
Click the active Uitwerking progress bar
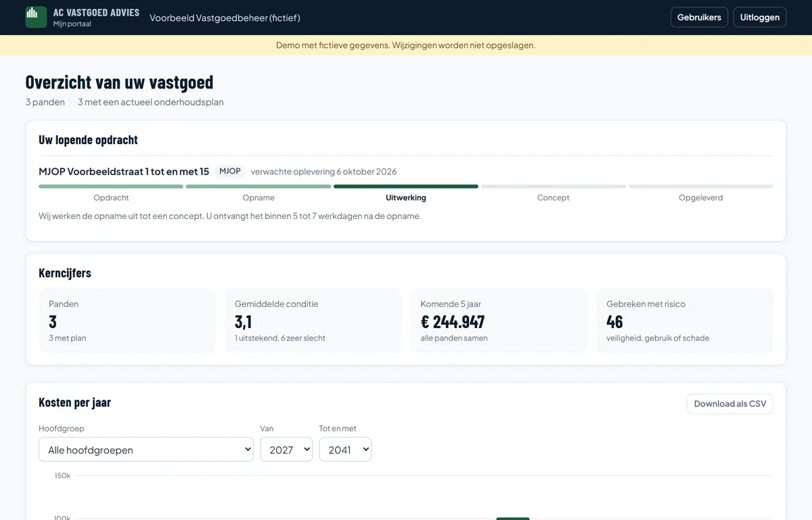(x=406, y=186)
